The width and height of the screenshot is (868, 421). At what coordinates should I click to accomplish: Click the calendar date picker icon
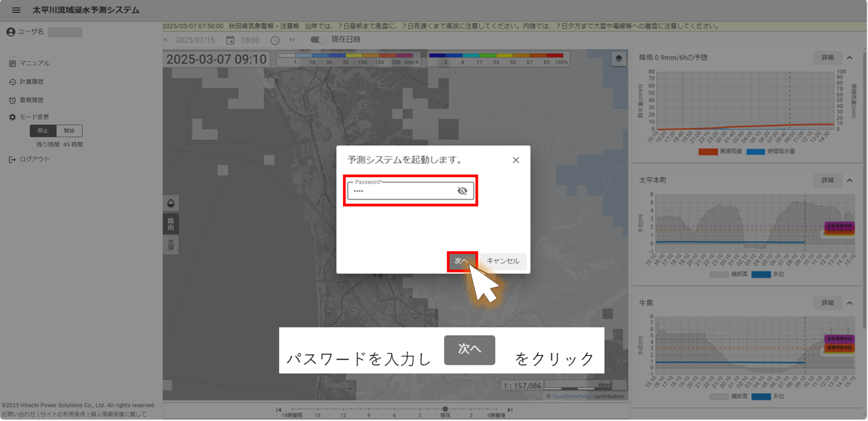click(230, 40)
